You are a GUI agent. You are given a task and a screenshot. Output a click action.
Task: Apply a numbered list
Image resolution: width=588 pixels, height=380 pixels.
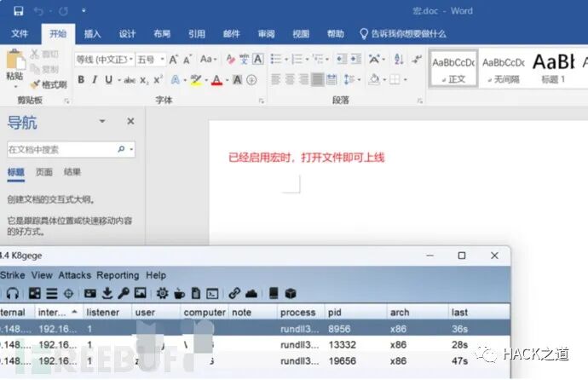tap(297, 59)
